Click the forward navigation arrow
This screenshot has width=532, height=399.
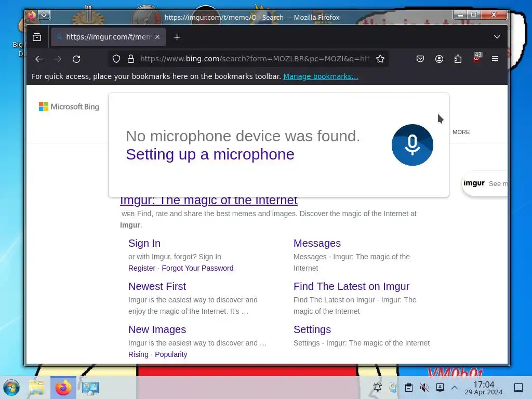click(58, 59)
